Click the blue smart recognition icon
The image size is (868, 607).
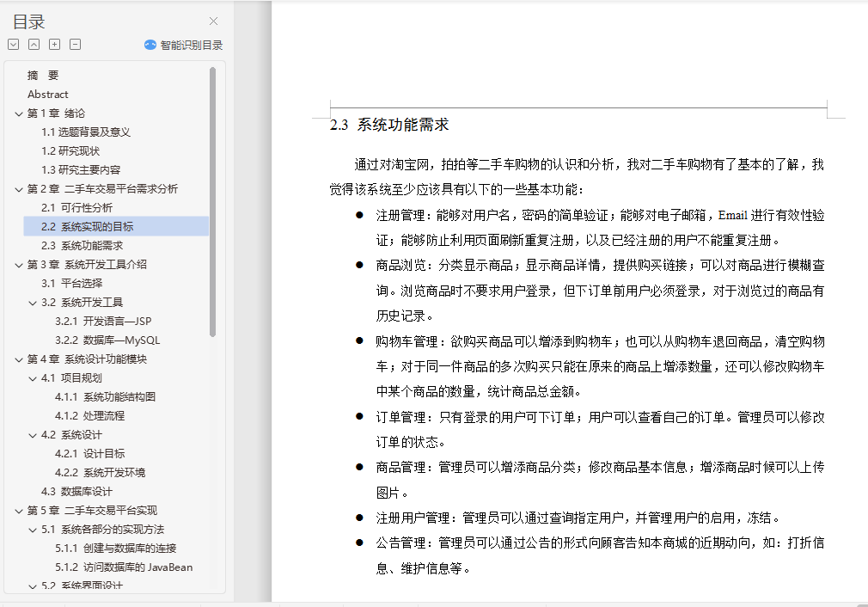click(150, 45)
